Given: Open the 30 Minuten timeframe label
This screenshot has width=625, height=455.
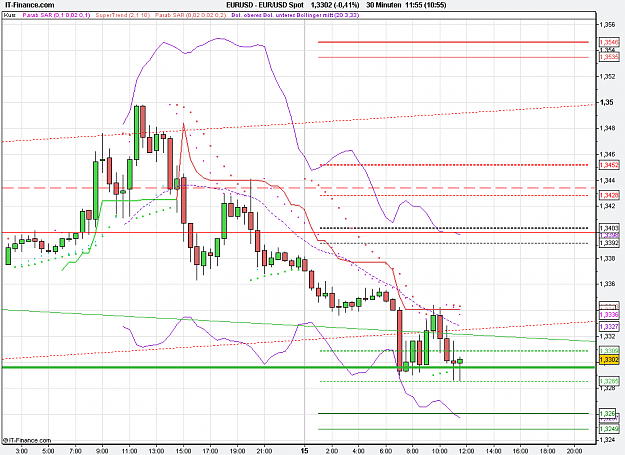Looking at the screenshot, I should 383,5.
